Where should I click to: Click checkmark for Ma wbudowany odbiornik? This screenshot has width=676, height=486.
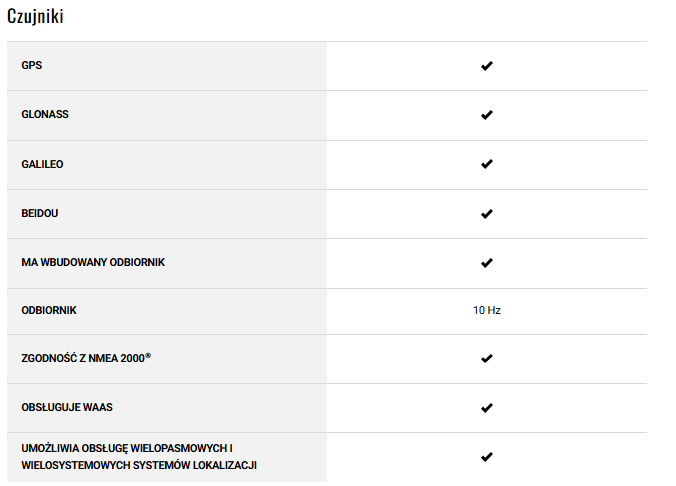tap(487, 263)
